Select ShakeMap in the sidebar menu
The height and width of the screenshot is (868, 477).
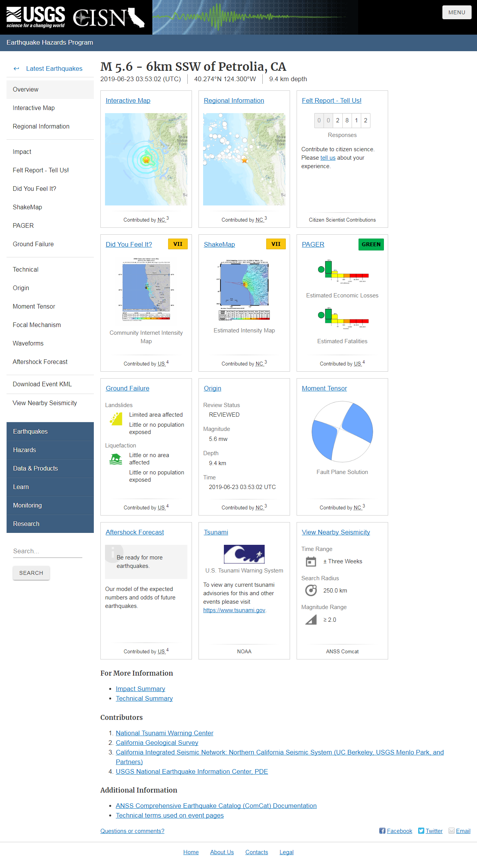point(27,207)
